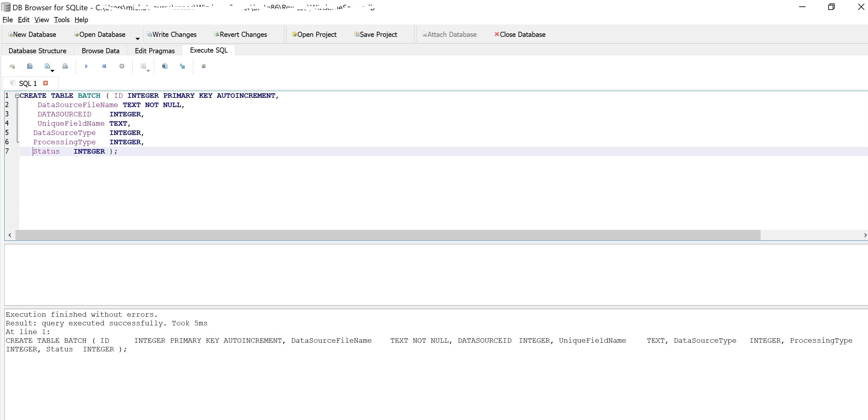Expand the save SQL file dropdown arrow
This screenshot has width=868, height=420.
click(x=53, y=71)
